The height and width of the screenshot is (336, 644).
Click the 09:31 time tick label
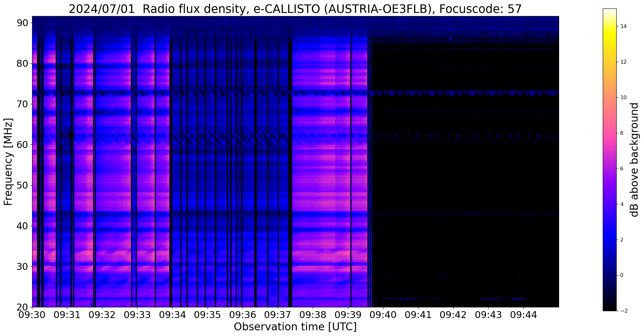click(x=67, y=315)
